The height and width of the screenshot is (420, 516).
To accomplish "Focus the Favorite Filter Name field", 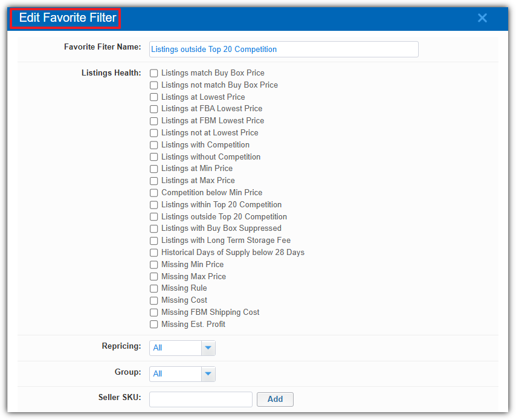I will pyautogui.click(x=283, y=50).
